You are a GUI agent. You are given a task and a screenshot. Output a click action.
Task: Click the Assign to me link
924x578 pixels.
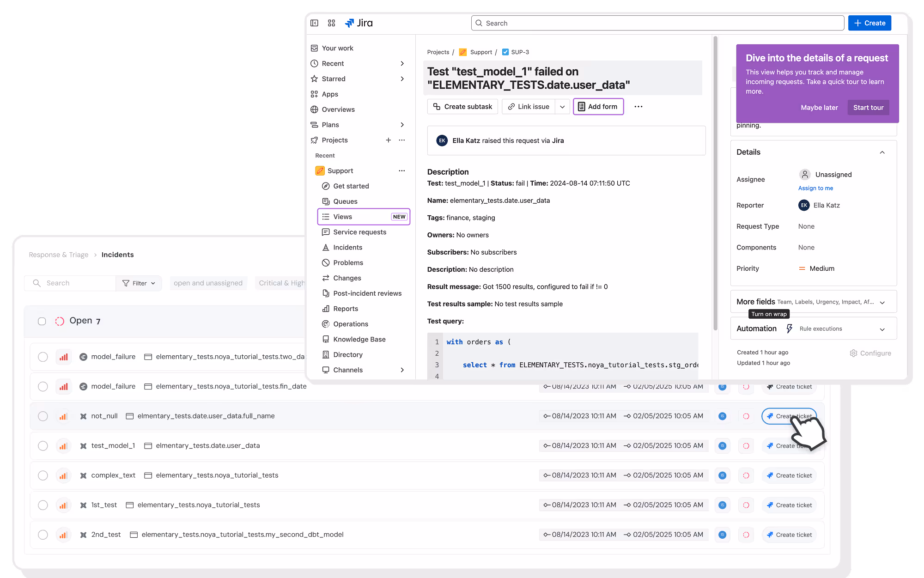click(815, 188)
